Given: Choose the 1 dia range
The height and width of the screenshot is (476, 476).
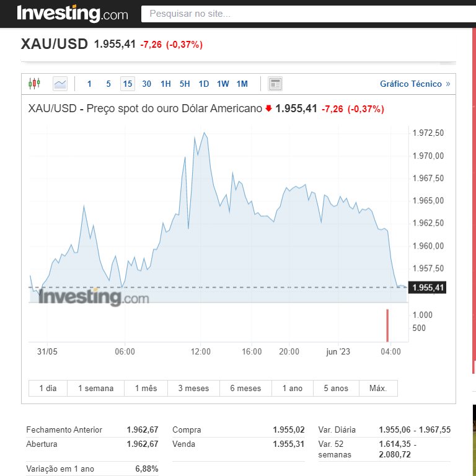Looking at the screenshot, I should click(x=48, y=388).
